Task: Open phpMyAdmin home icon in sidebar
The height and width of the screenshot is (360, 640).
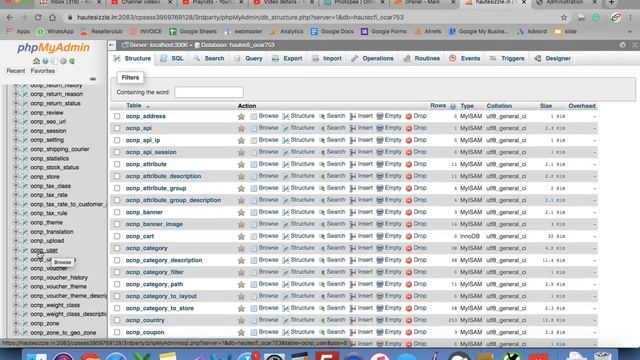Action: (x=36, y=61)
